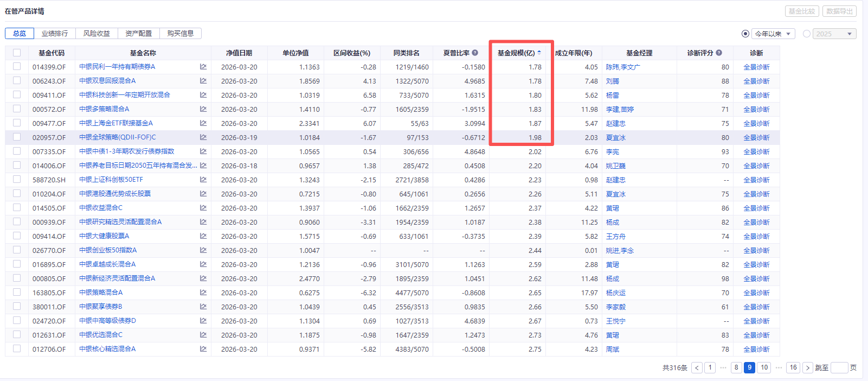Open the 2025 year dropdown

pos(835,34)
